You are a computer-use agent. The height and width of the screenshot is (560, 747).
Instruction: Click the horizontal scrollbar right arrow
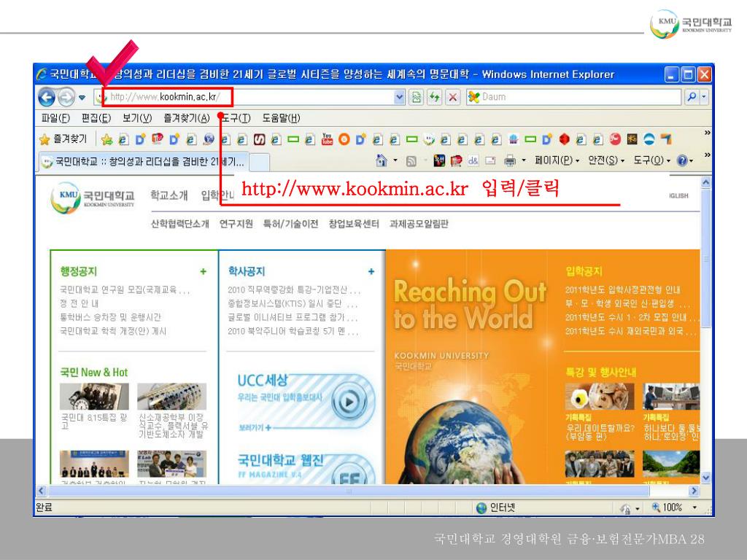(694, 491)
